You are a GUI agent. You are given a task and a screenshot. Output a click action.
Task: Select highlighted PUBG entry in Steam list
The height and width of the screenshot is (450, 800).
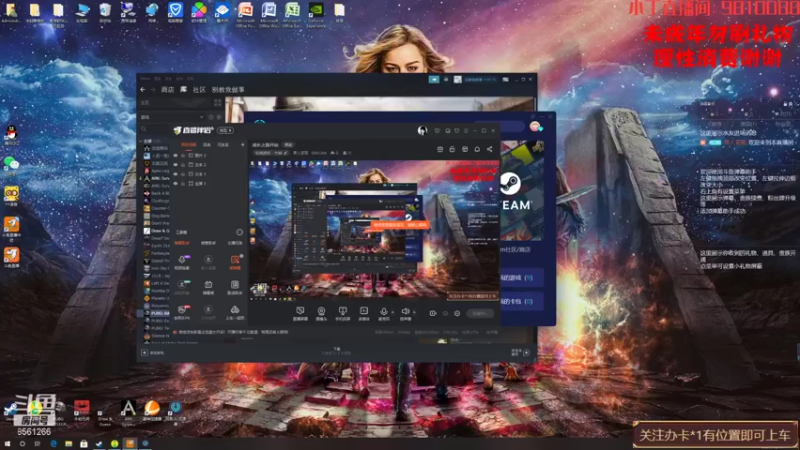[x=156, y=313]
